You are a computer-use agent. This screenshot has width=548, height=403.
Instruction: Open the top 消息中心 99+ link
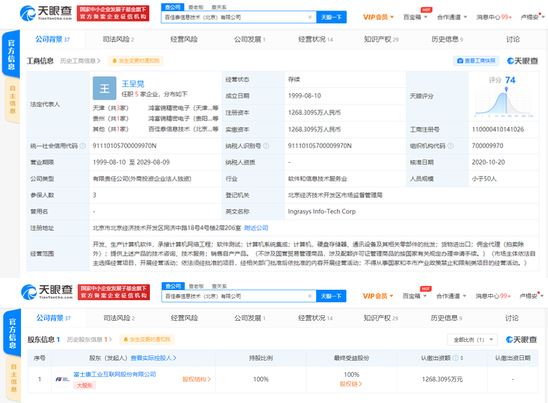[494, 17]
